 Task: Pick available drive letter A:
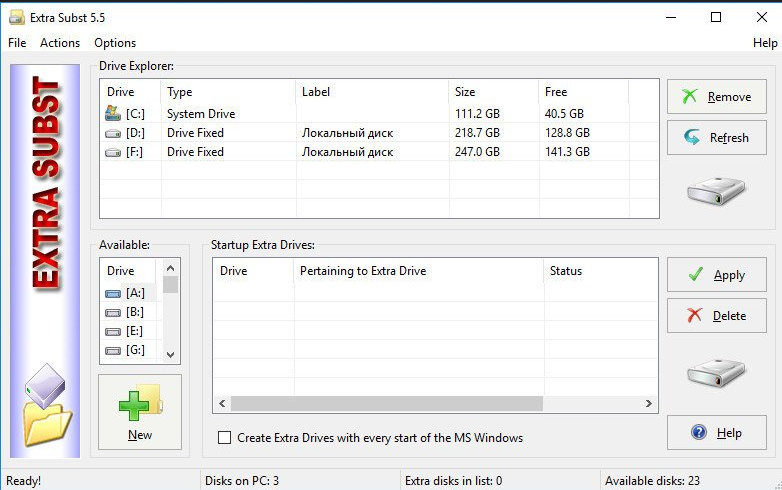(134, 293)
